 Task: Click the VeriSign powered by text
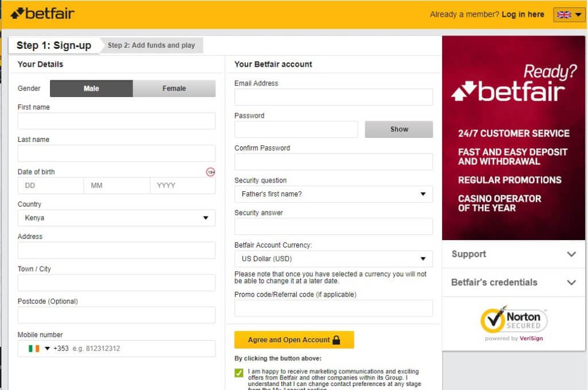tap(514, 338)
